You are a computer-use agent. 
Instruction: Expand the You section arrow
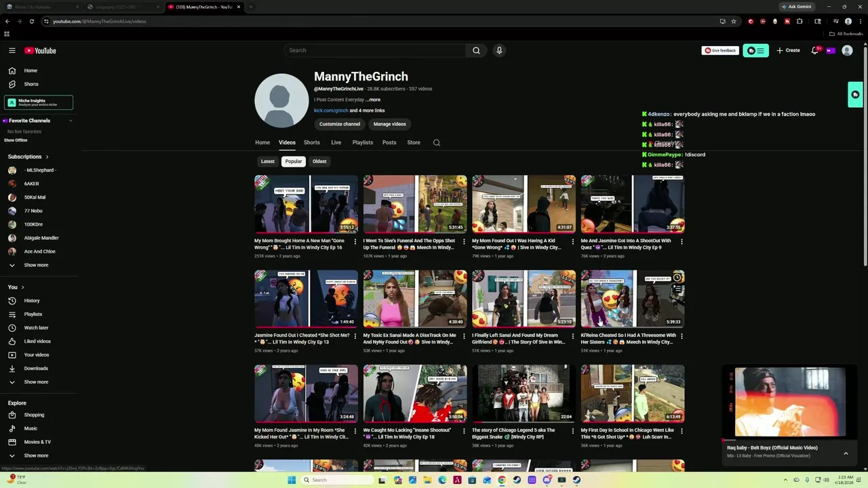22,287
